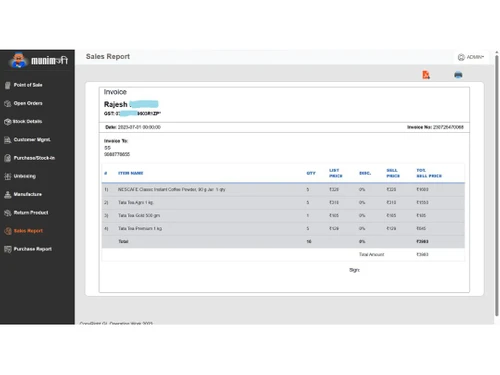Go to Return Product page
Screen dimensions: 500x375
[31, 213]
